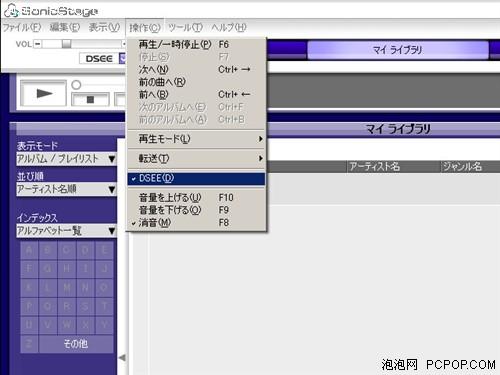Viewport: 500px width, 375px height.
Task: Expand the 転送(T) submenu
Action: (196, 158)
